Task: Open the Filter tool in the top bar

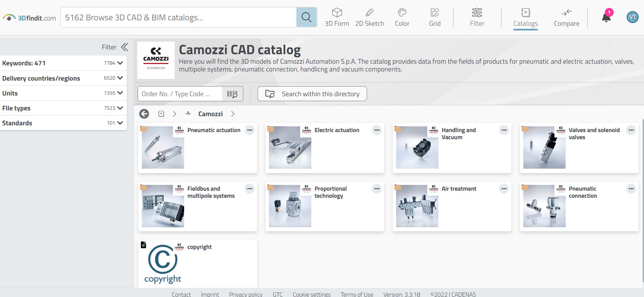Action: [x=477, y=17]
